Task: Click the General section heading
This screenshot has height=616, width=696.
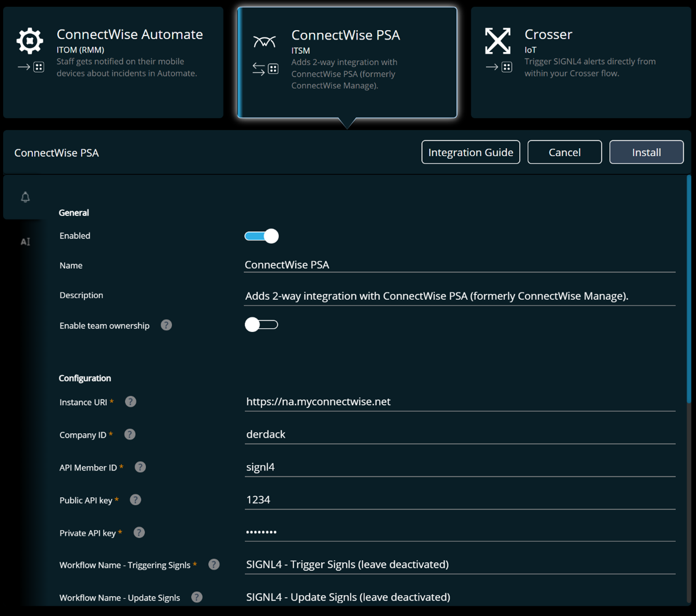Action: click(x=74, y=213)
